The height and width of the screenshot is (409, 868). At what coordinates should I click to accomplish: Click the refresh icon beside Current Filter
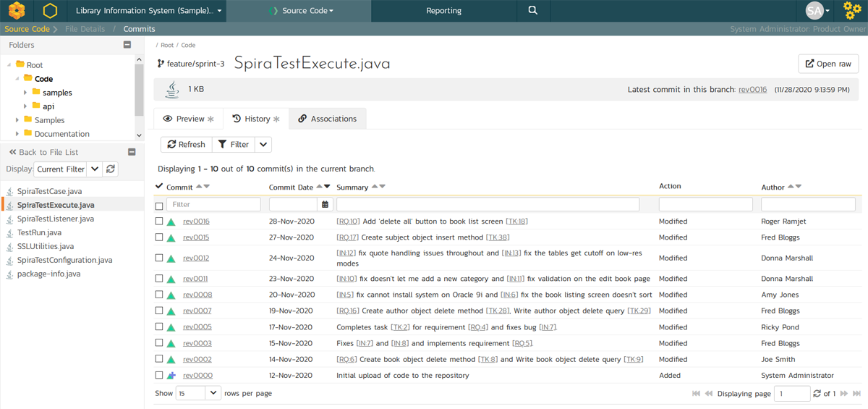[x=111, y=169]
